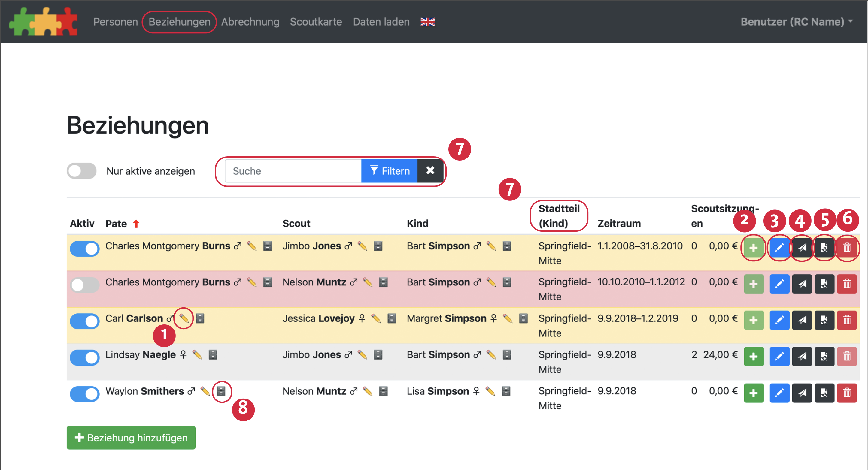
Task: Go to Abrechnung page
Action: coord(250,22)
